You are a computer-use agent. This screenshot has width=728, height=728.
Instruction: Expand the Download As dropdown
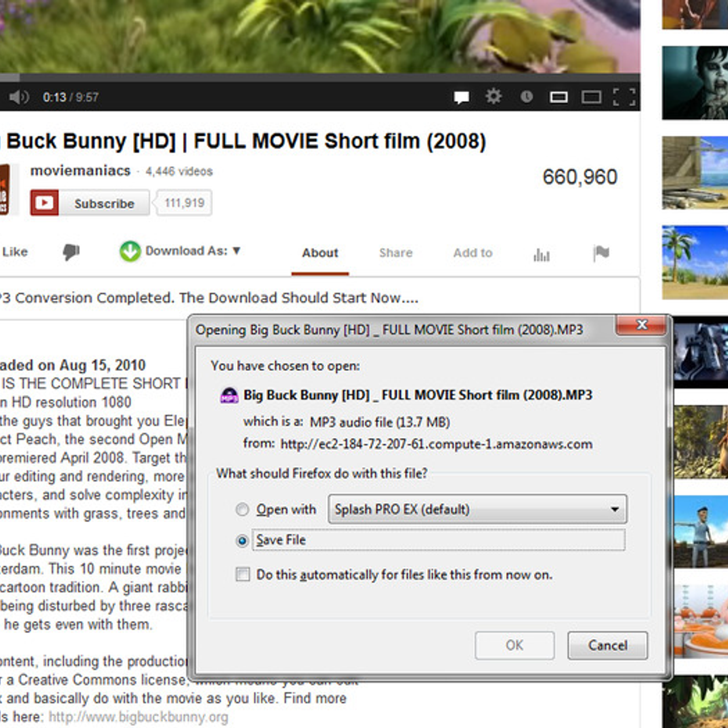coord(192,251)
